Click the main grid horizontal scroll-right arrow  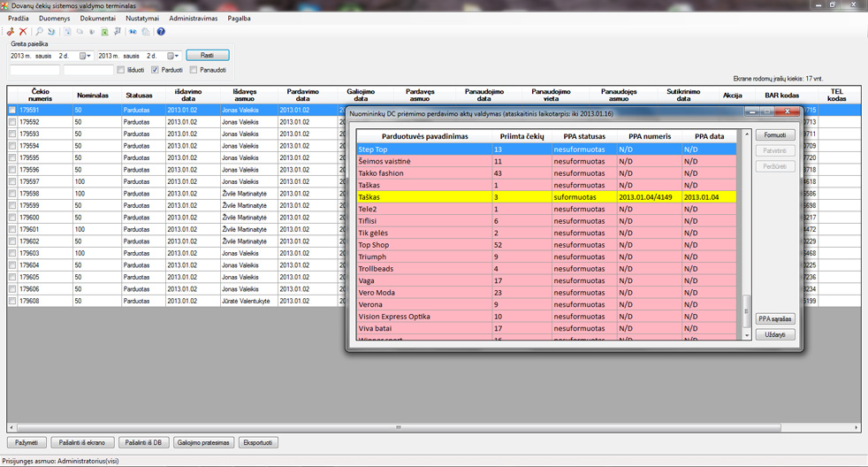click(x=857, y=428)
